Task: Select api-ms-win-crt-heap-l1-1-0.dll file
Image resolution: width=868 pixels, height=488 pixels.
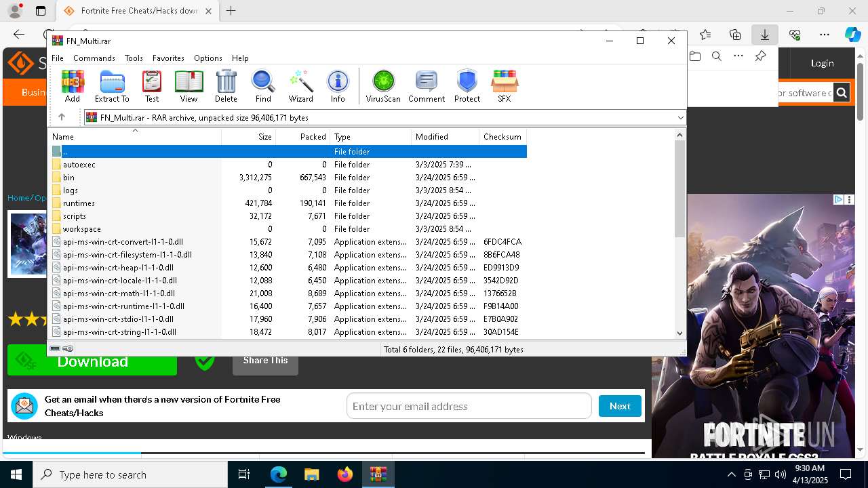Action: 288,268
